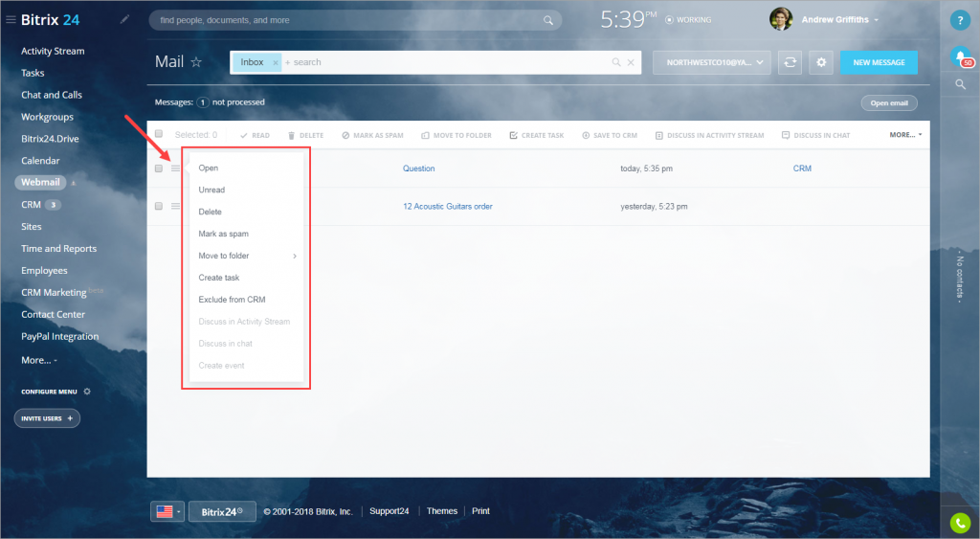Screen dimensions: 980x539
Task: Synchronize mailbox with the refresh icon
Action: [790, 62]
